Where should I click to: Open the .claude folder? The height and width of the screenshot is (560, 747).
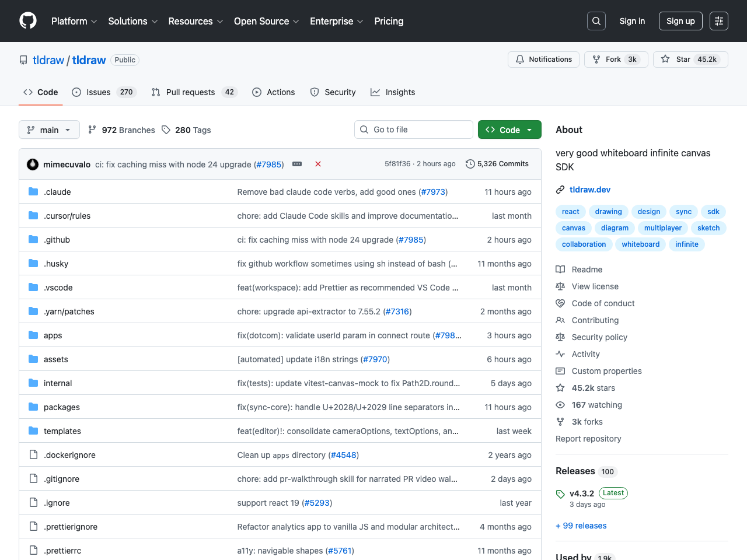[x=57, y=192]
